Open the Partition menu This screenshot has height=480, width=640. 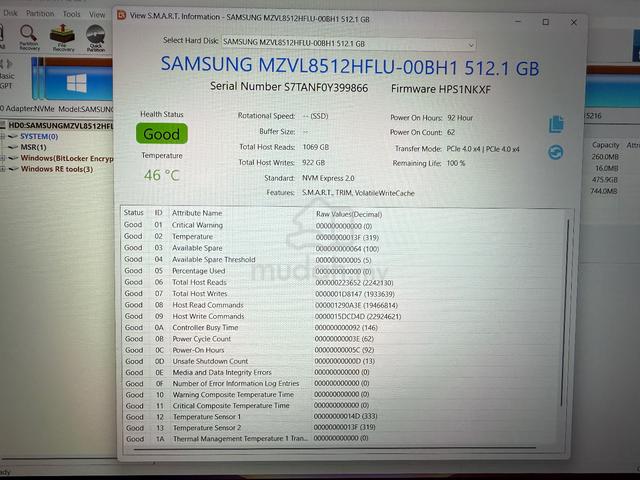point(40,13)
